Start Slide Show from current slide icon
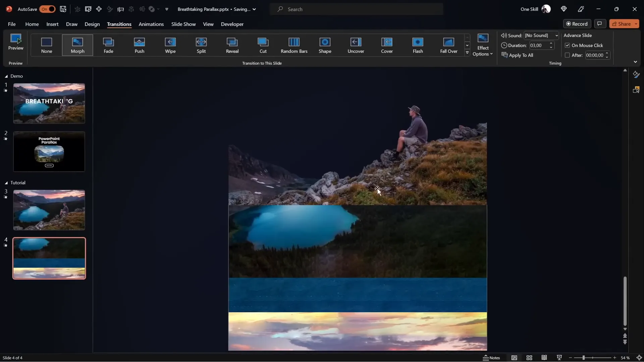Viewport: 644px width, 362px height. (x=559, y=358)
